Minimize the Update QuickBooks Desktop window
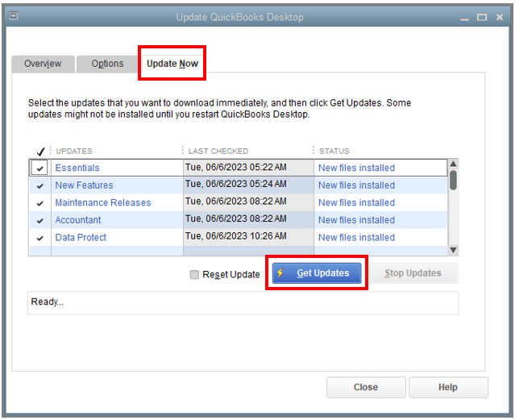515x420 pixels. tap(464, 18)
